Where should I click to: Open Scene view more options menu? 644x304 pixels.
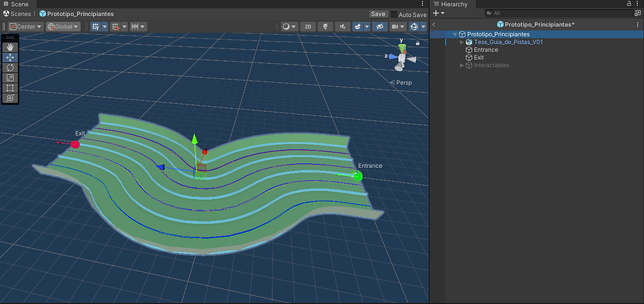[x=423, y=4]
